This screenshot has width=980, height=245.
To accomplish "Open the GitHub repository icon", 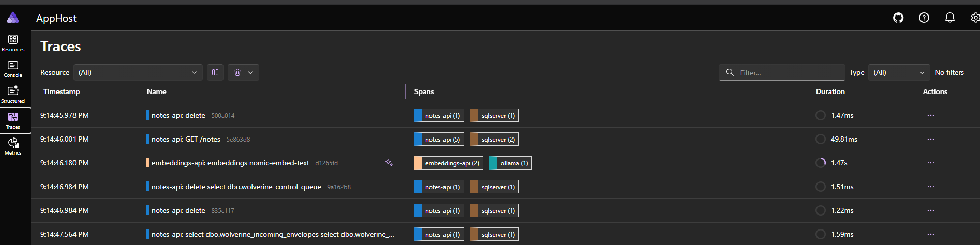I will pos(898,18).
